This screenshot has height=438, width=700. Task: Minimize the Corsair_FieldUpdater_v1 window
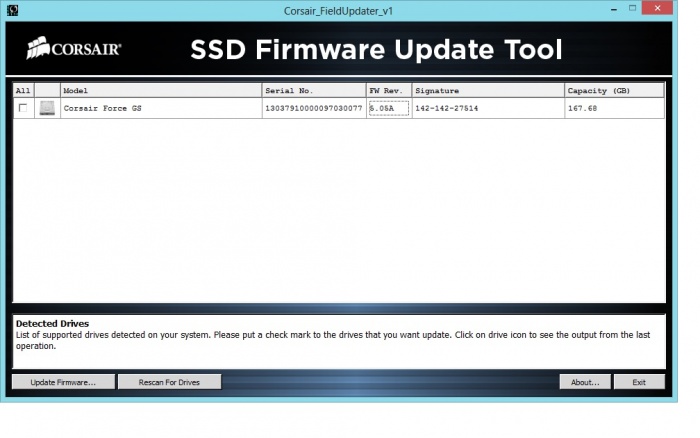tap(614, 9)
